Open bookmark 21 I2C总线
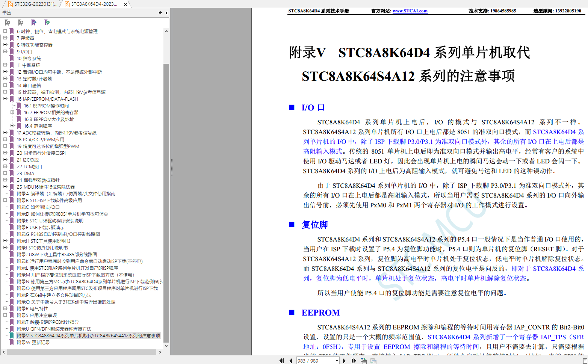The image size is (588, 364). tap(28, 160)
